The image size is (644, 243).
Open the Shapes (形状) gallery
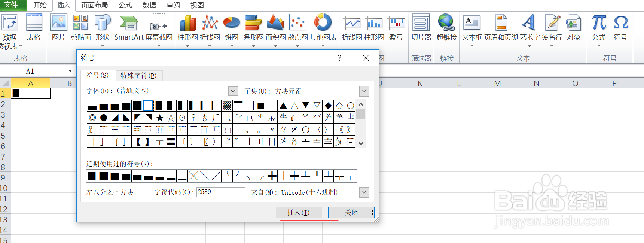point(103,31)
